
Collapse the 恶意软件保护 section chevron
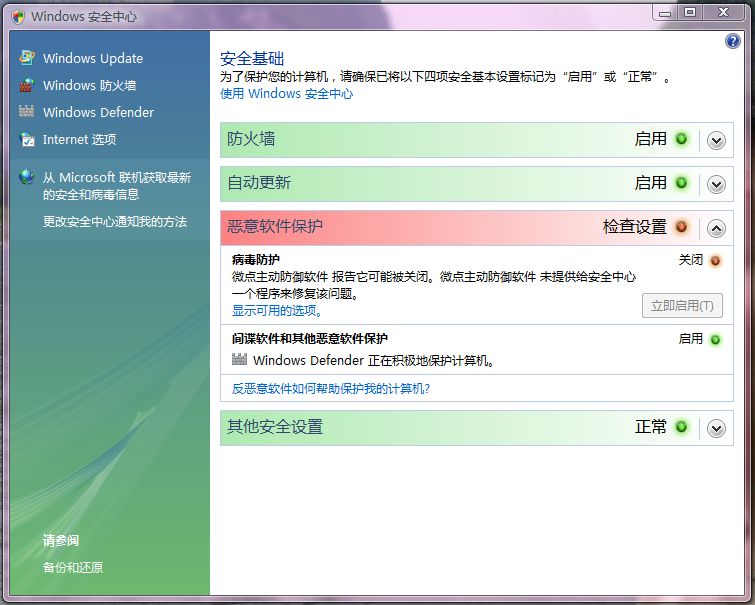716,228
